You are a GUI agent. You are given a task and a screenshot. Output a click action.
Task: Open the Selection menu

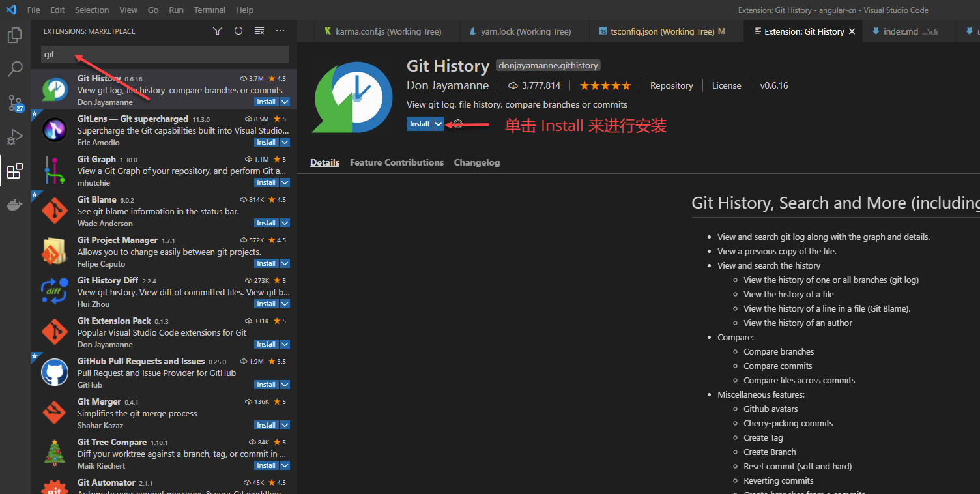coord(92,10)
